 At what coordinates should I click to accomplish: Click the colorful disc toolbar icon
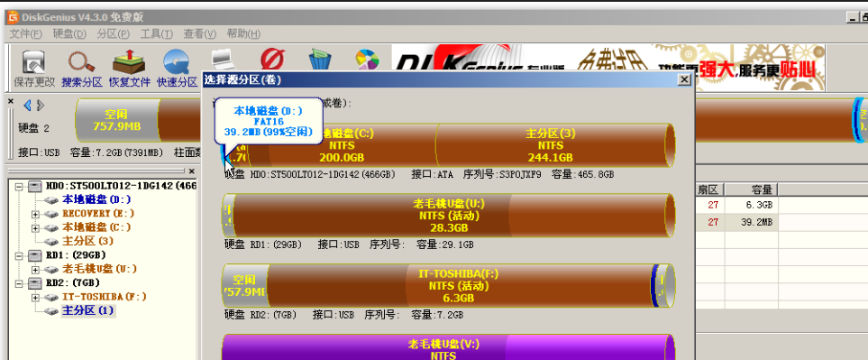coord(367,60)
